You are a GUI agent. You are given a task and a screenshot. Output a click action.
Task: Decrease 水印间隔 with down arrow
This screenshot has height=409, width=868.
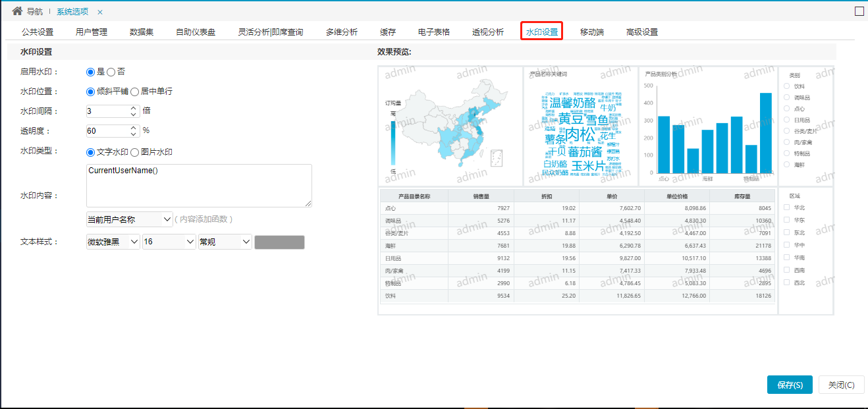coord(134,115)
